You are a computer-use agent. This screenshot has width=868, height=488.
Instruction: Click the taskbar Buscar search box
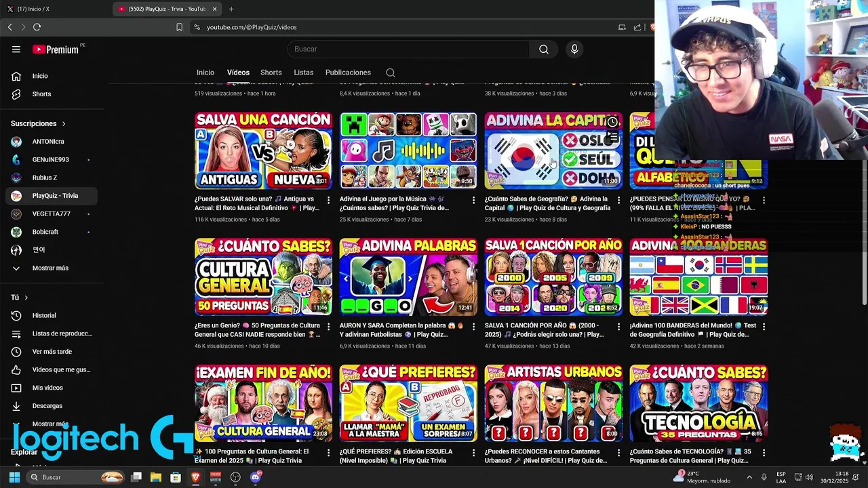point(77,477)
